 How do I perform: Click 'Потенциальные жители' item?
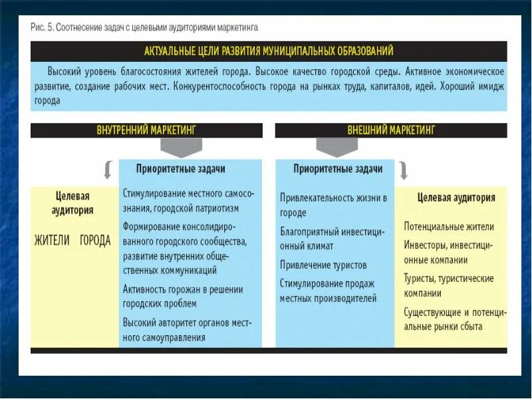[448, 227]
